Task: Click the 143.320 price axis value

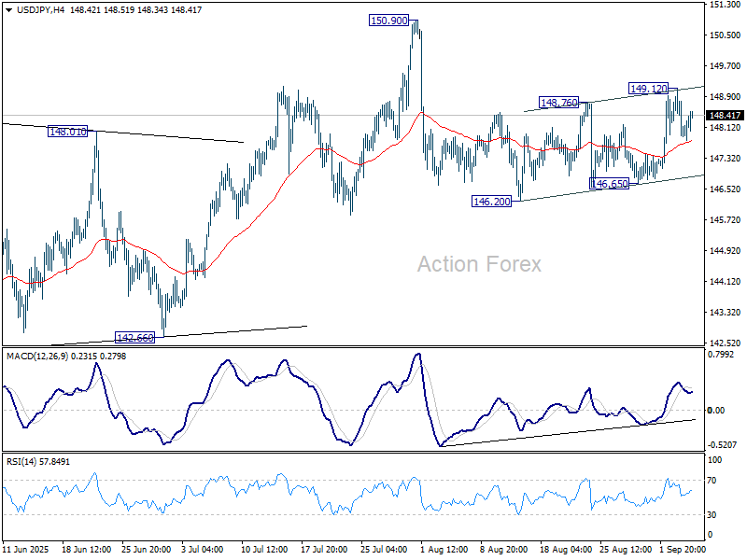Action: pyautogui.click(x=726, y=313)
